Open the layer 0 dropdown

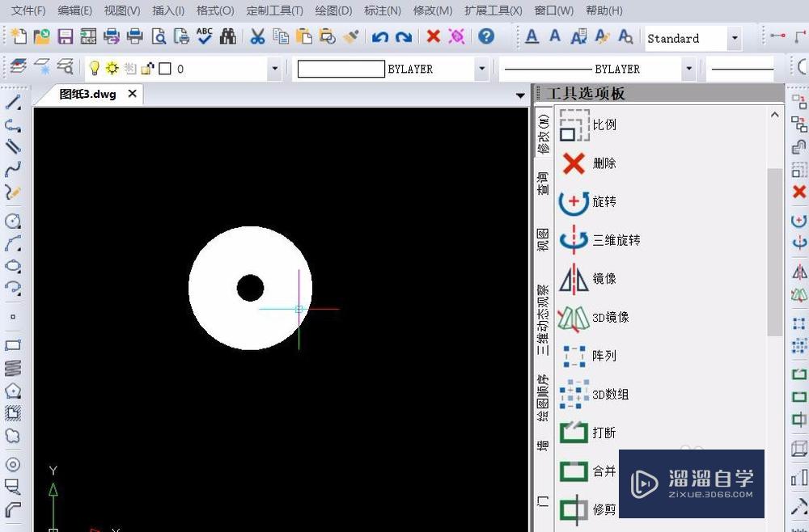point(274,69)
